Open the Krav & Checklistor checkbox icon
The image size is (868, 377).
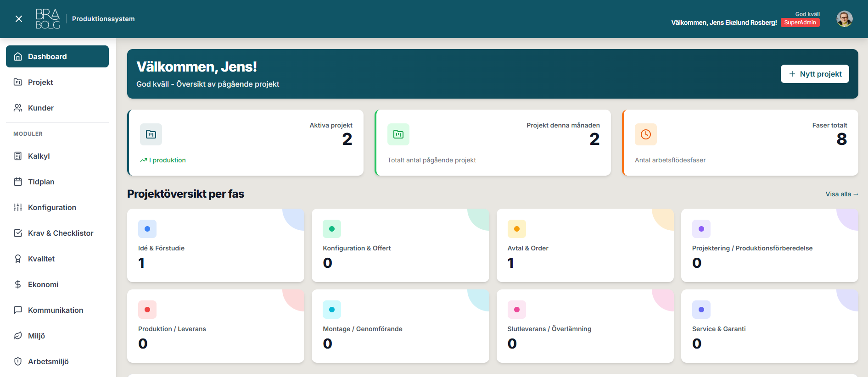click(18, 233)
